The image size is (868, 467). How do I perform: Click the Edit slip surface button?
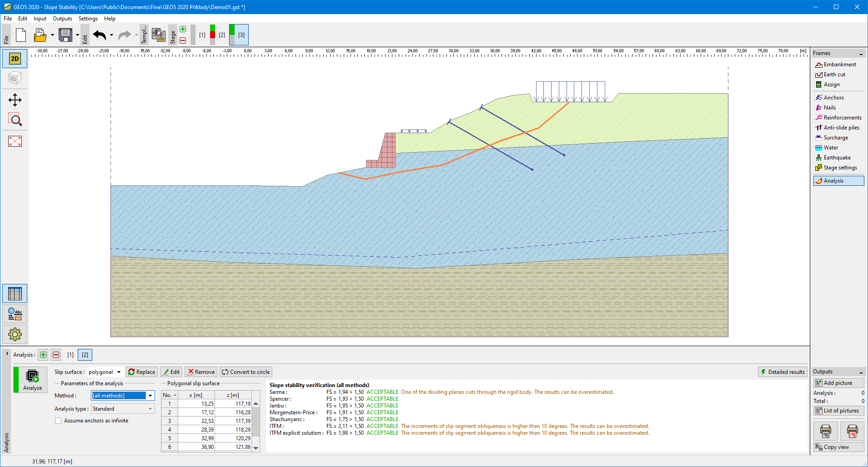pos(171,372)
